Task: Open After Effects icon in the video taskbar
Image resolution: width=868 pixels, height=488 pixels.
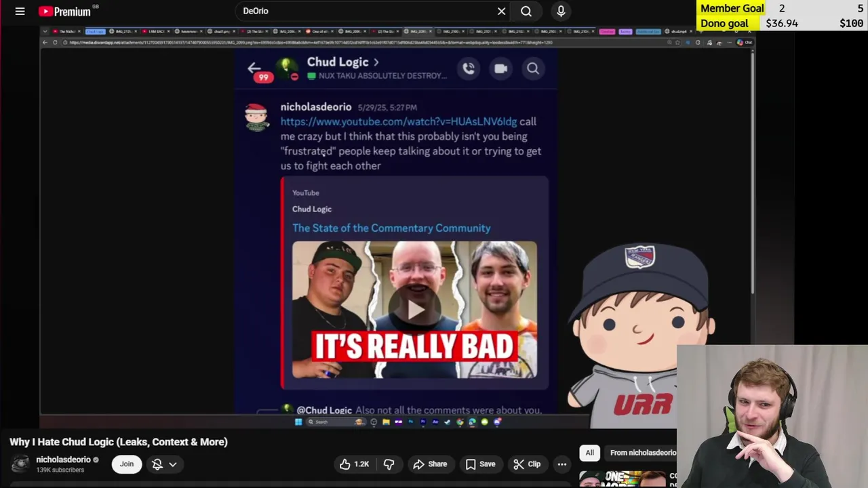Action: [435, 422]
